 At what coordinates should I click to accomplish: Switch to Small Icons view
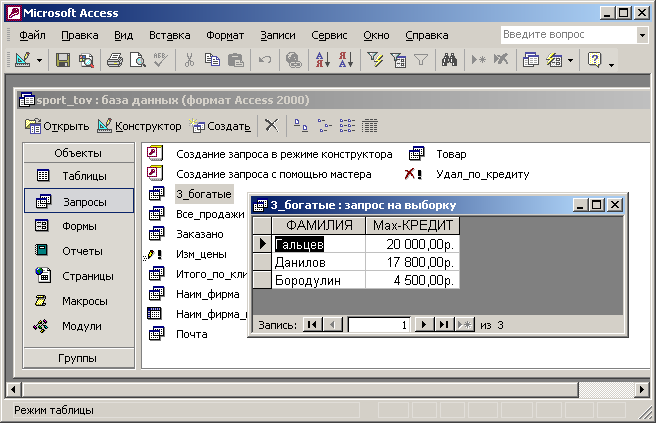(324, 125)
